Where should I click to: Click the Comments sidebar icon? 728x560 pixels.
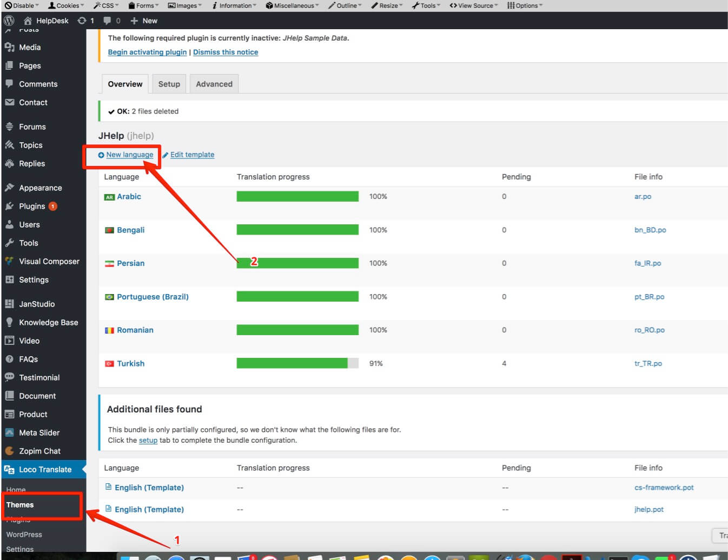click(9, 84)
